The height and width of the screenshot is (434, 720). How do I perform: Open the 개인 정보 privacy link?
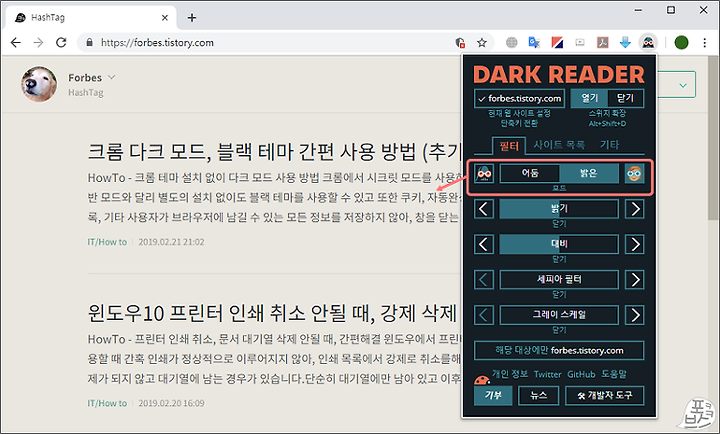tap(510, 374)
